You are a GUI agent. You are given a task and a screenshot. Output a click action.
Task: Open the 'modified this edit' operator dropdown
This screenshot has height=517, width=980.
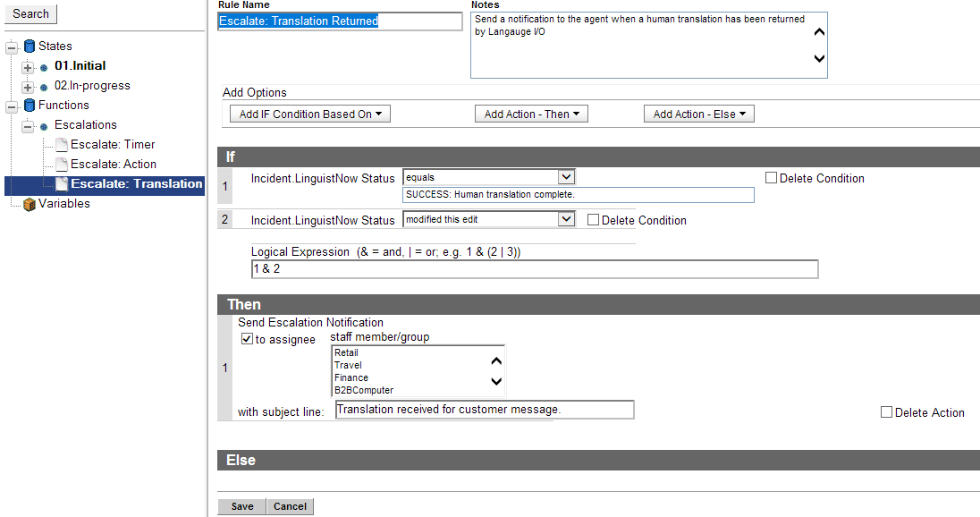click(565, 219)
